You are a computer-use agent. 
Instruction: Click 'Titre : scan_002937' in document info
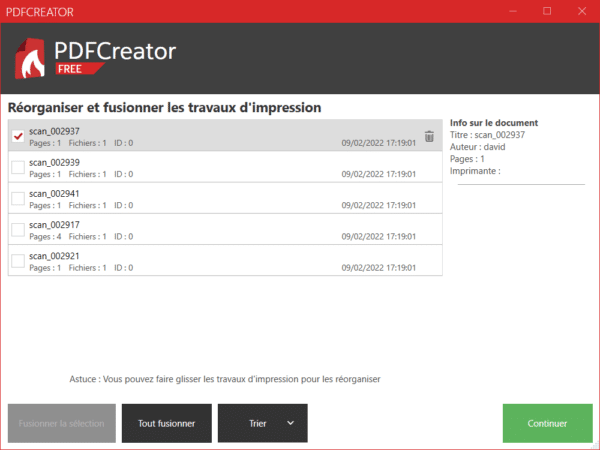point(487,135)
